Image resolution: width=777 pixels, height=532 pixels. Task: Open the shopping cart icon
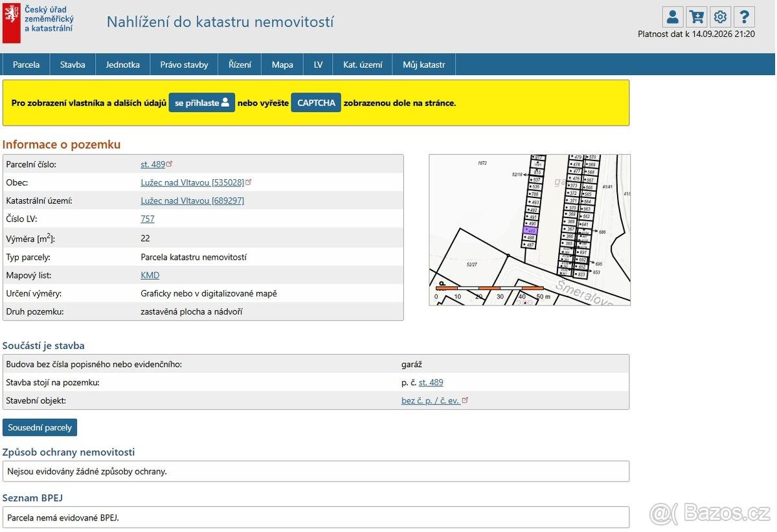[x=697, y=17]
